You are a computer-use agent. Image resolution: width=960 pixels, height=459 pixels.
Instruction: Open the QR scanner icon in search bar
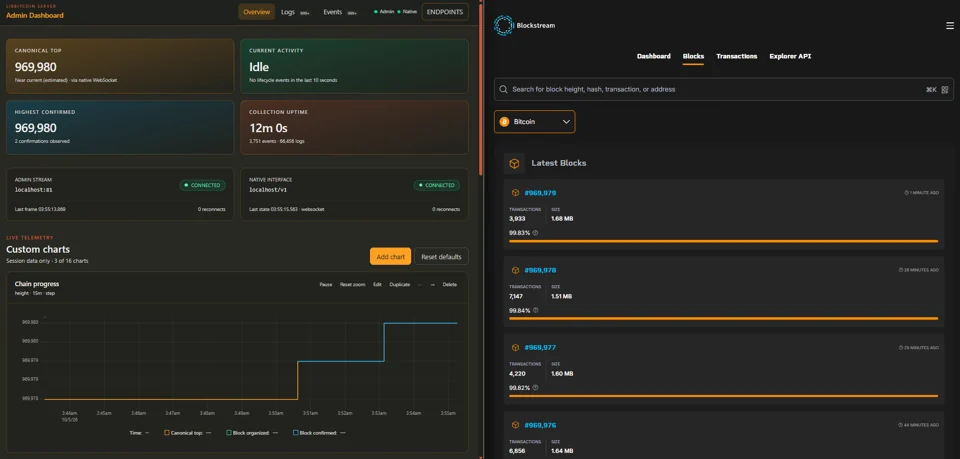(945, 89)
